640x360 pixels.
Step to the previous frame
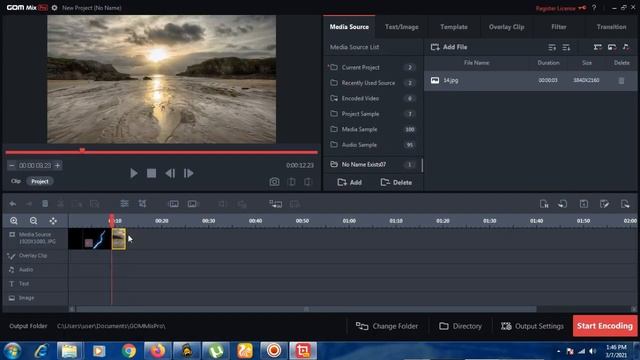point(170,173)
